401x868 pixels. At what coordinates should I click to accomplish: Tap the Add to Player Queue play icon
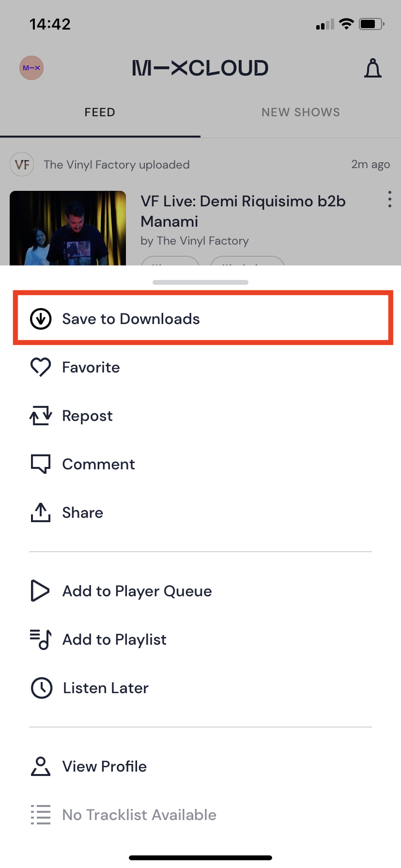pyautogui.click(x=40, y=591)
